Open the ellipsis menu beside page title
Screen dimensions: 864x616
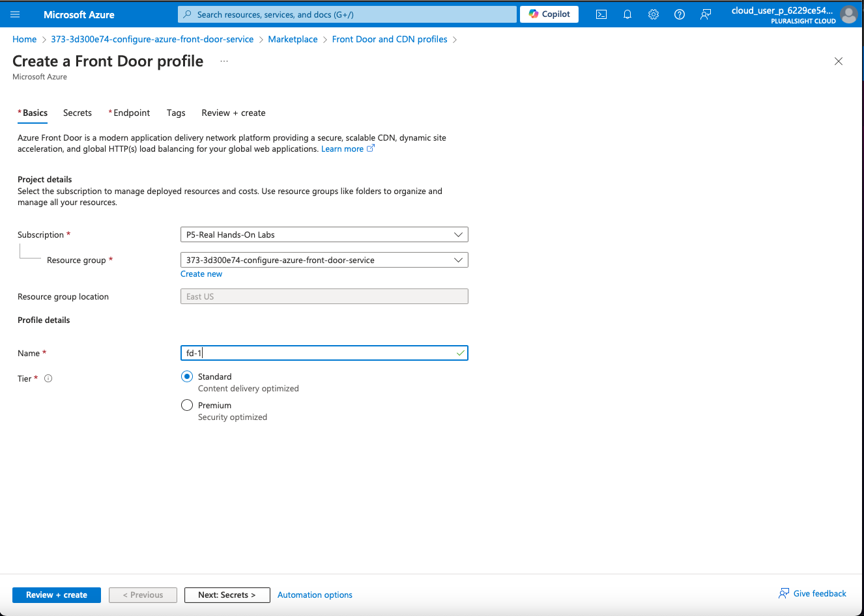(x=224, y=61)
